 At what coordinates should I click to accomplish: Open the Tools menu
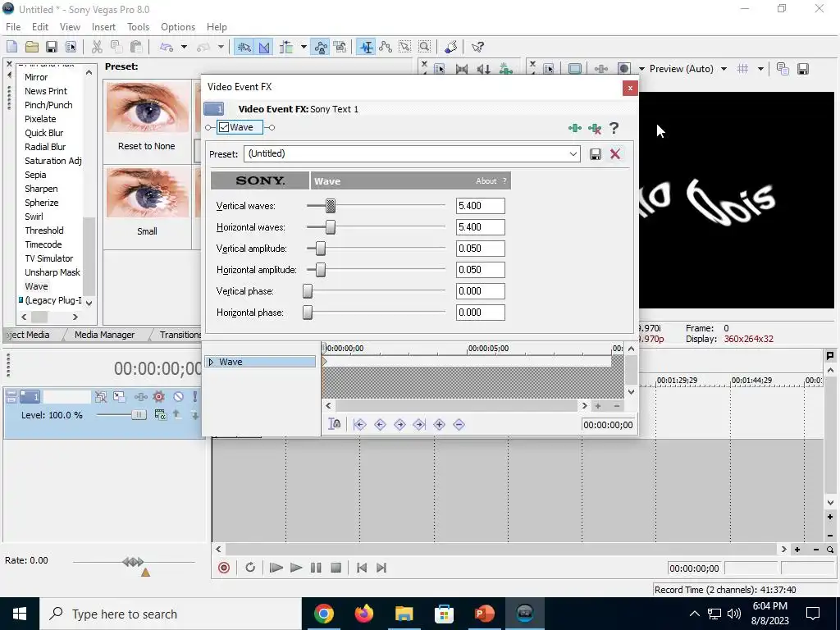(x=138, y=27)
